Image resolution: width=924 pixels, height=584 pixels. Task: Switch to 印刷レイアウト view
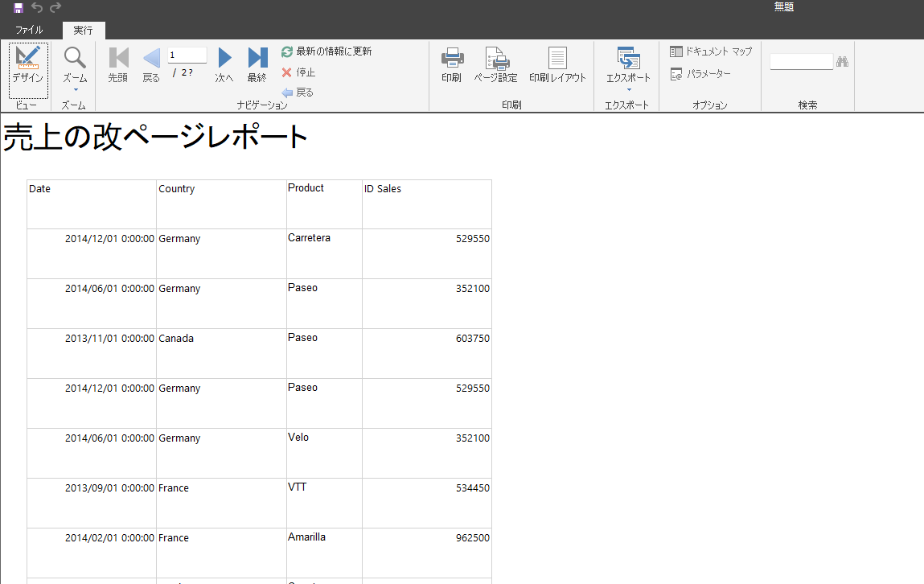[x=557, y=65]
